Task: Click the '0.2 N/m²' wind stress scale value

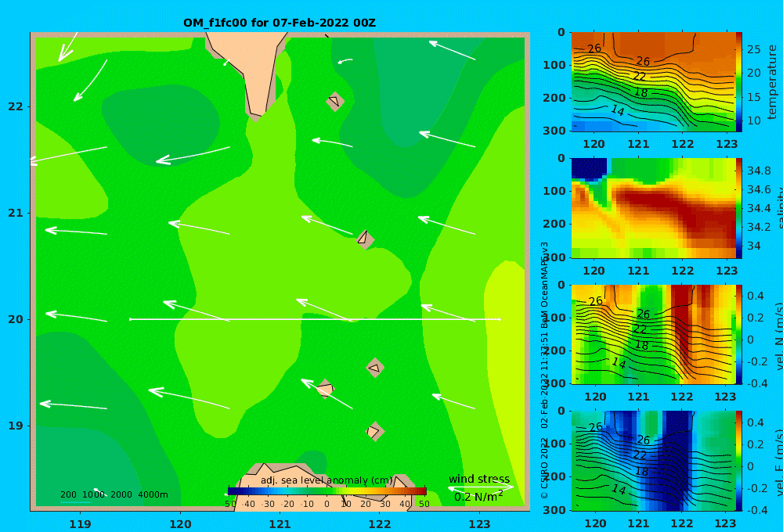Action: coord(478,497)
